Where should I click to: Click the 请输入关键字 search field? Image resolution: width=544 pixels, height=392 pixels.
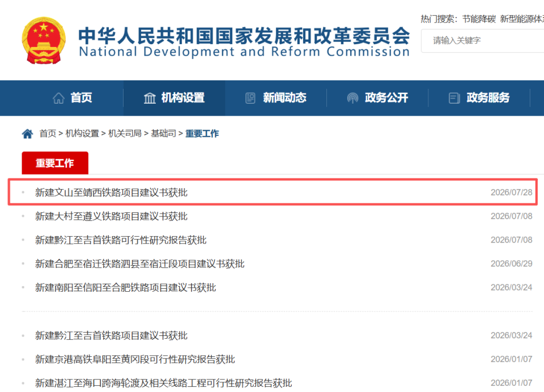coord(483,41)
